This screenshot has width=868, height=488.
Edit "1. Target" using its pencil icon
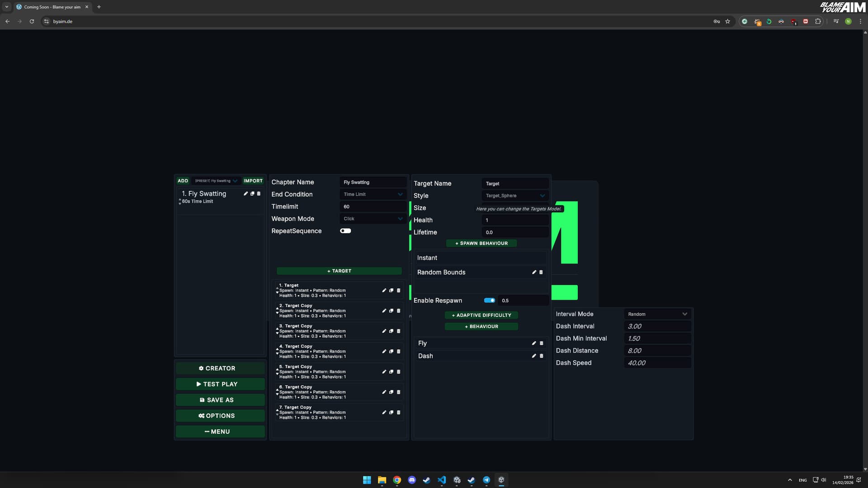coord(384,291)
